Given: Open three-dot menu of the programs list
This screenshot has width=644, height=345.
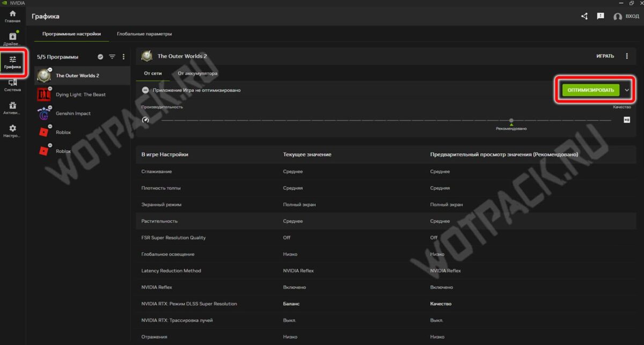Looking at the screenshot, I should click(x=123, y=57).
